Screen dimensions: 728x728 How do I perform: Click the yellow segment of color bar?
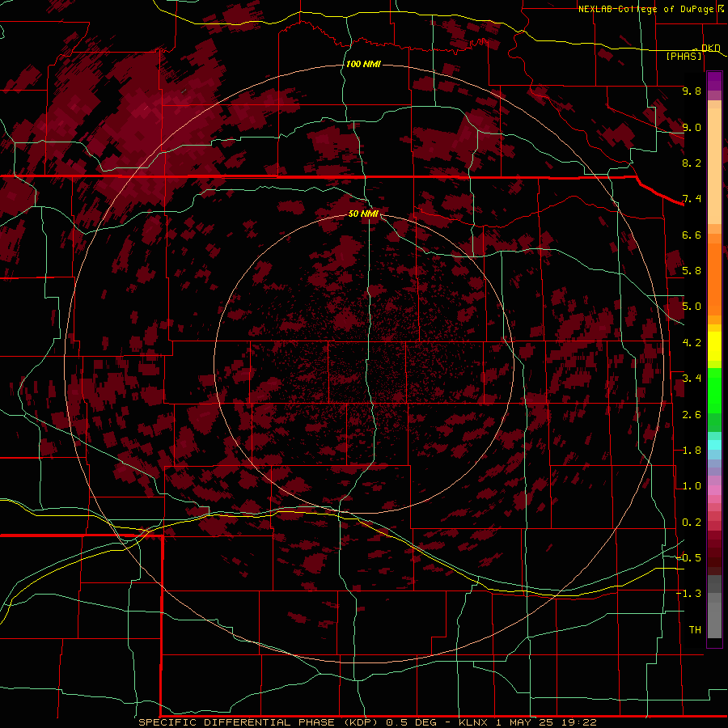(714, 346)
